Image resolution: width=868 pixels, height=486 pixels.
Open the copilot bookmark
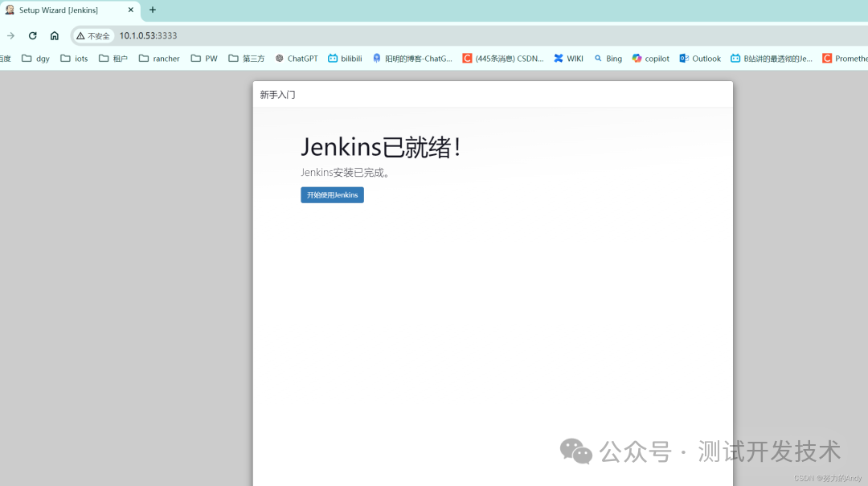pyautogui.click(x=650, y=58)
